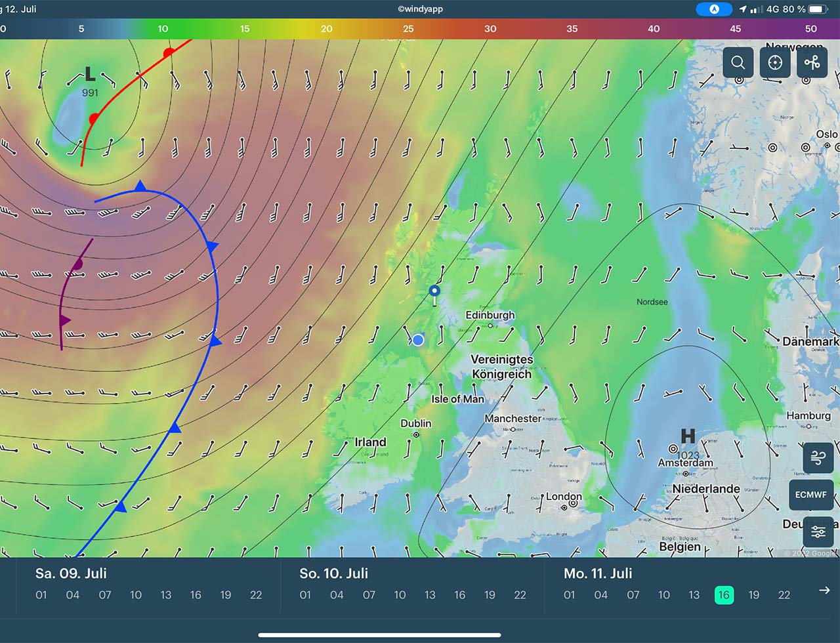This screenshot has height=643, width=840.
Task: Tap the Vereinigtes Königreich label
Action: coord(502,367)
